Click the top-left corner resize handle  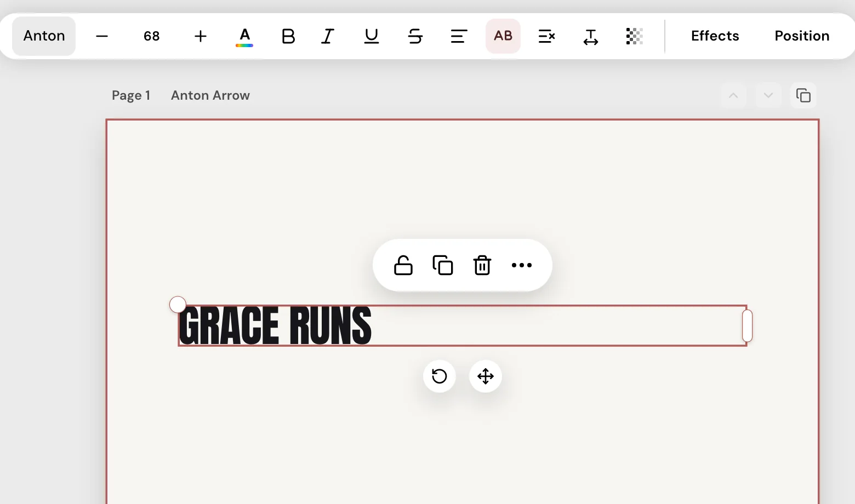coord(178,305)
